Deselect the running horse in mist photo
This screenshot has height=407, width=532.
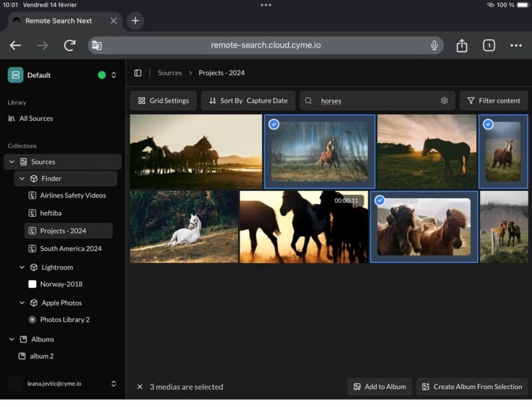pyautogui.click(x=274, y=124)
